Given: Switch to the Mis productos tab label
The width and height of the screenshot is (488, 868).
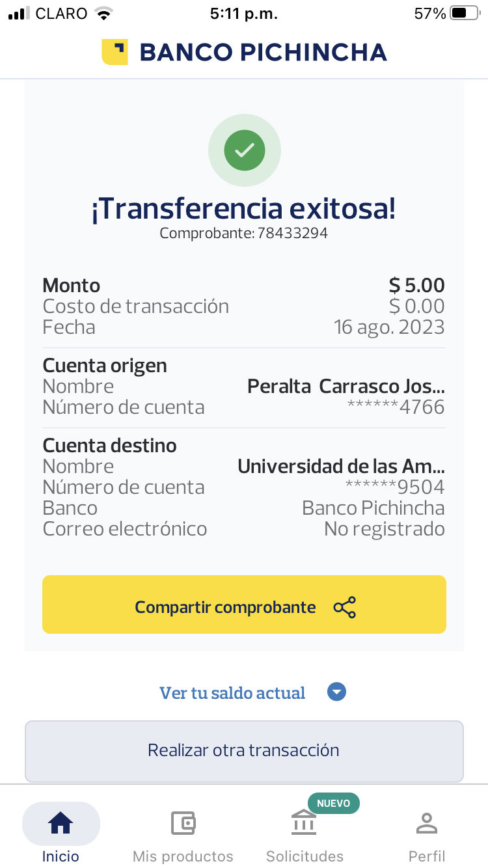Looking at the screenshot, I should [x=183, y=856].
